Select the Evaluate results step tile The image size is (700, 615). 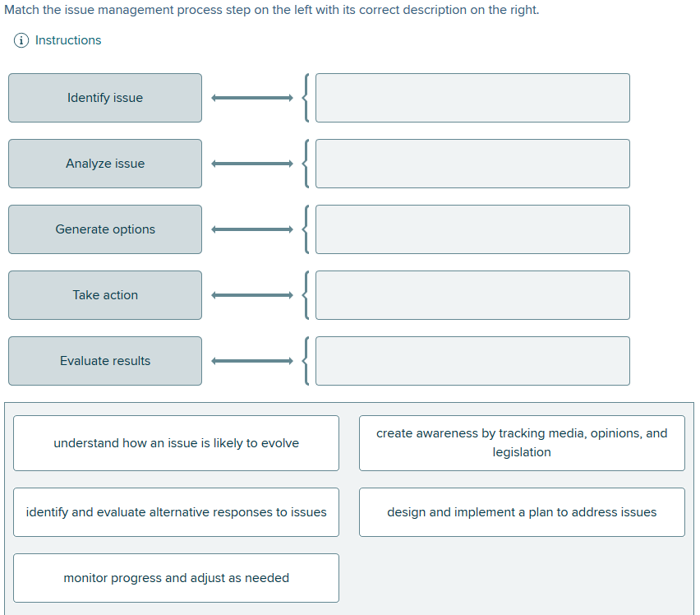(104, 360)
